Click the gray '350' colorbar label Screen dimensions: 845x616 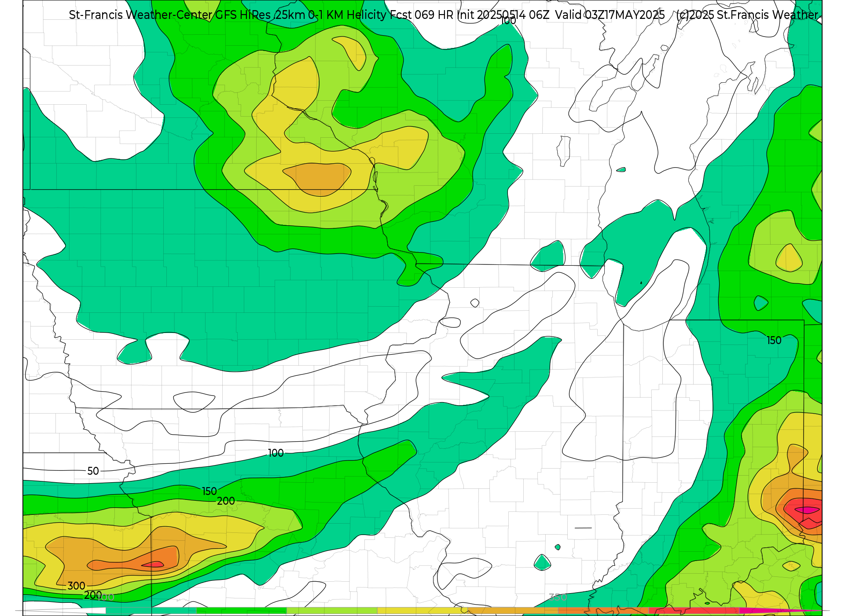[x=558, y=598]
